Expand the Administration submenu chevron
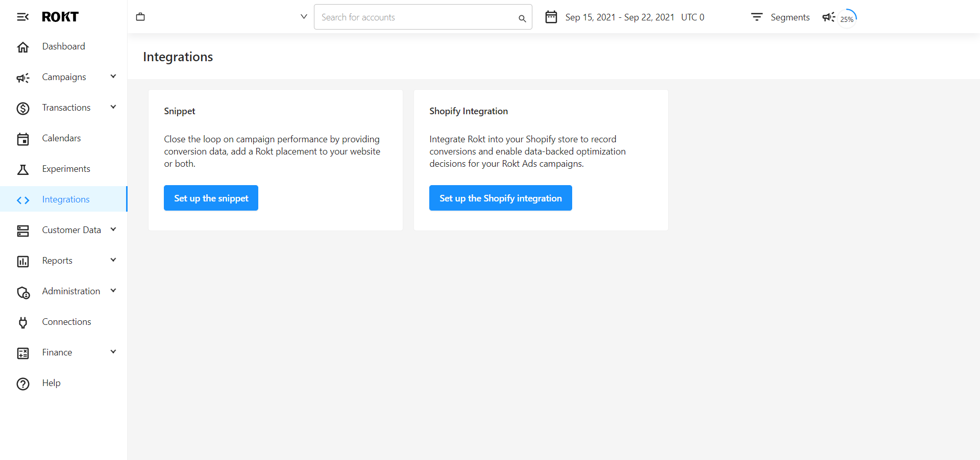Screen dimensions: 980x460 tap(113, 291)
